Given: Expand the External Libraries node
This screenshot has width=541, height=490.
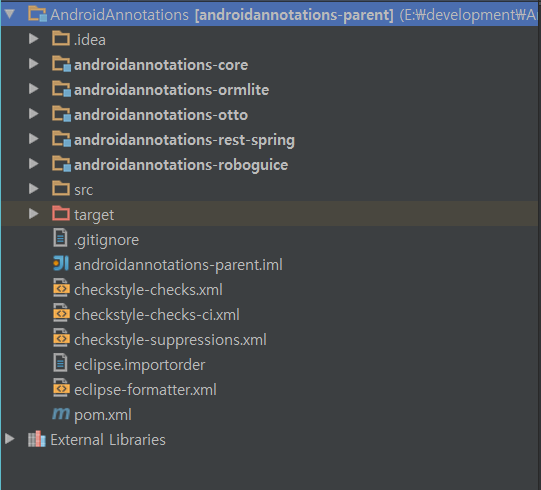Looking at the screenshot, I should pyautogui.click(x=10, y=439).
